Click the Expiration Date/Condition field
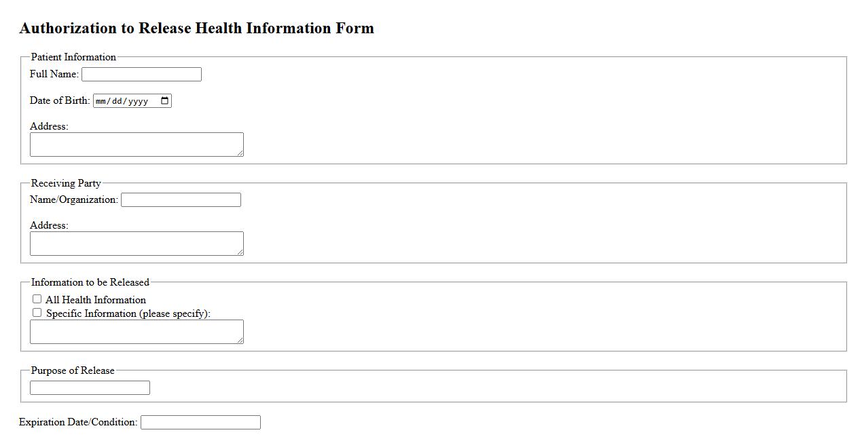The image size is (868, 441). click(x=200, y=423)
